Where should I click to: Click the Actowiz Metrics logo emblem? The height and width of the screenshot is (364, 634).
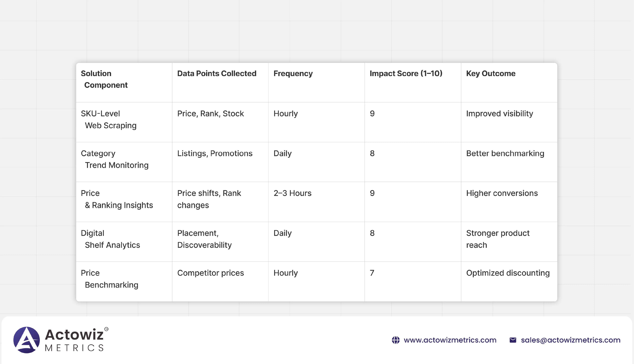27,340
